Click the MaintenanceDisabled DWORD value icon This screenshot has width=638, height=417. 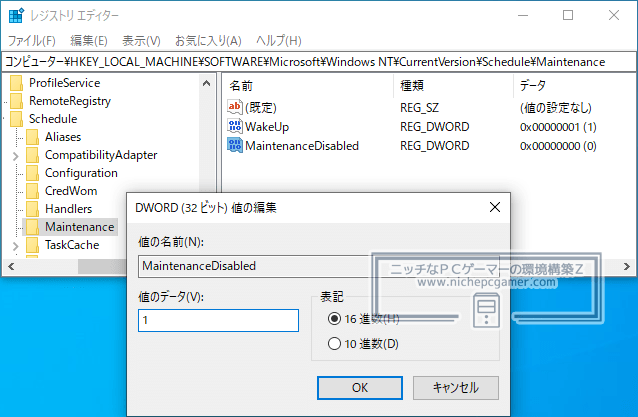(x=235, y=145)
